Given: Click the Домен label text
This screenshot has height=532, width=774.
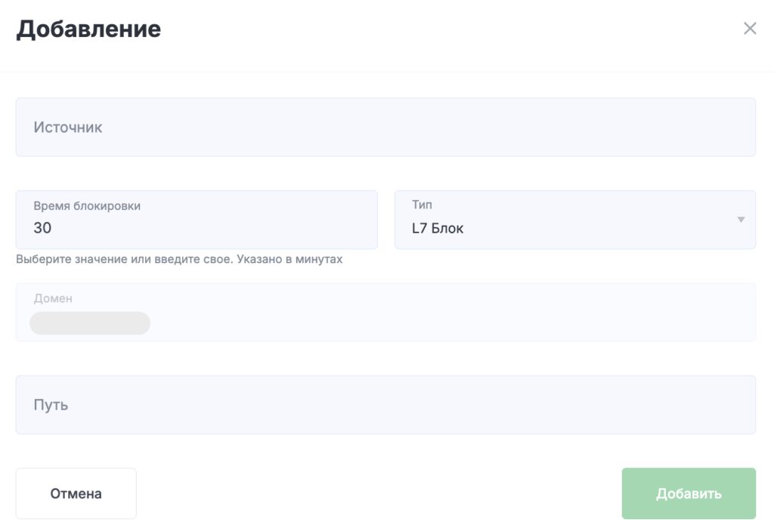Looking at the screenshot, I should pos(53,298).
